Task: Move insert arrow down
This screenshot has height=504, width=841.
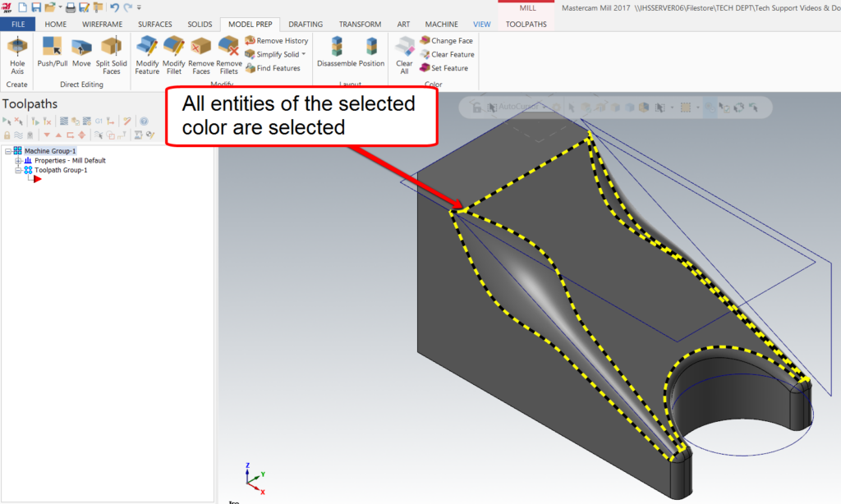Action: tap(47, 135)
